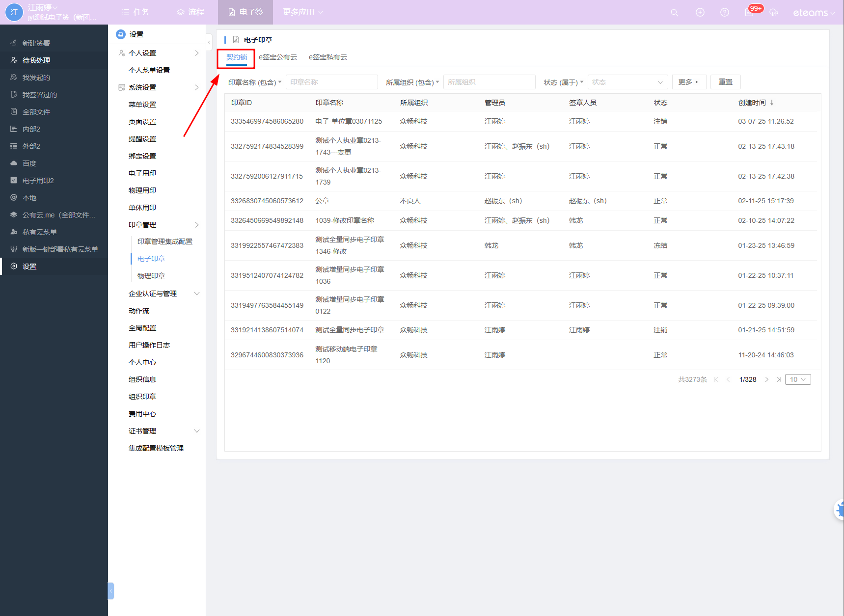This screenshot has height=616, width=844.
Task: Open the help question mark icon
Action: point(724,13)
